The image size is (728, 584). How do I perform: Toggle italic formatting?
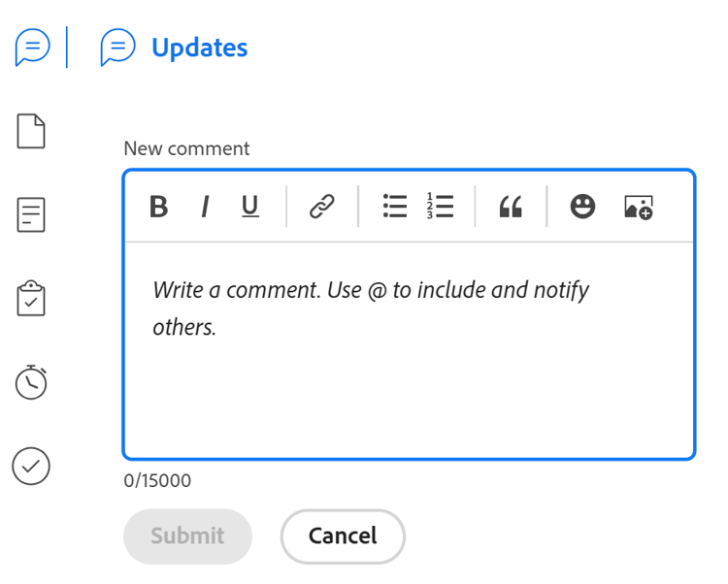[x=205, y=207]
